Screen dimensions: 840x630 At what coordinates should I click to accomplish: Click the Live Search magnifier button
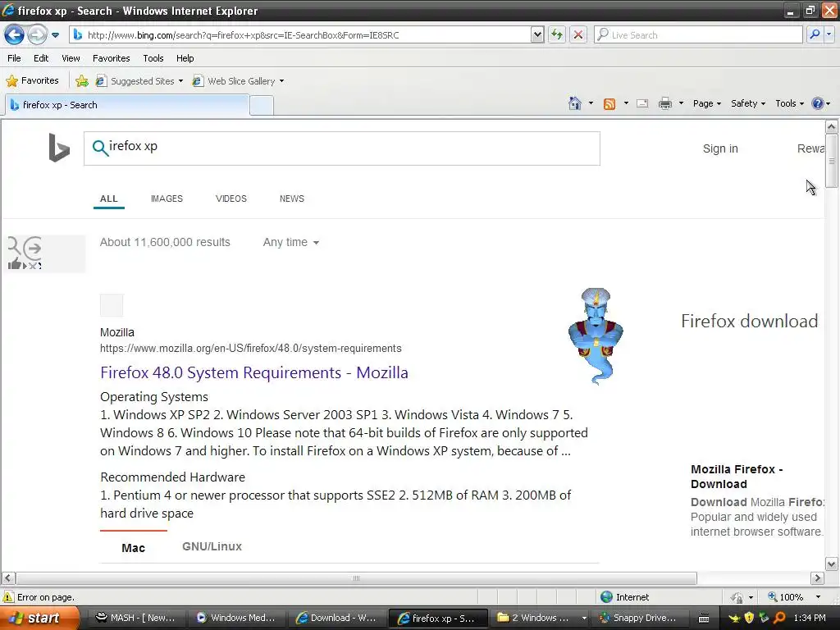815,34
